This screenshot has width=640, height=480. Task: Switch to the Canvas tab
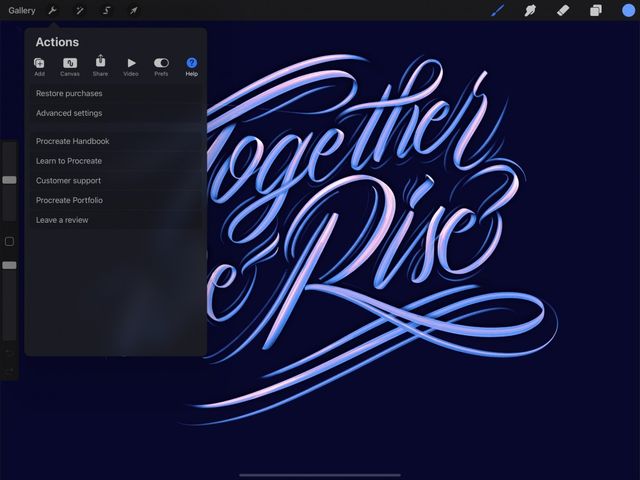(x=70, y=66)
